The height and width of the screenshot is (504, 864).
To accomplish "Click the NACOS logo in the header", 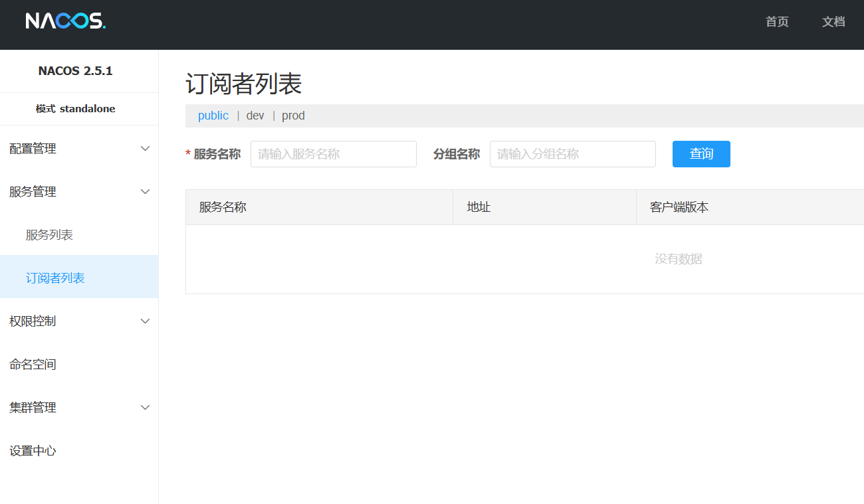I will click(x=64, y=21).
